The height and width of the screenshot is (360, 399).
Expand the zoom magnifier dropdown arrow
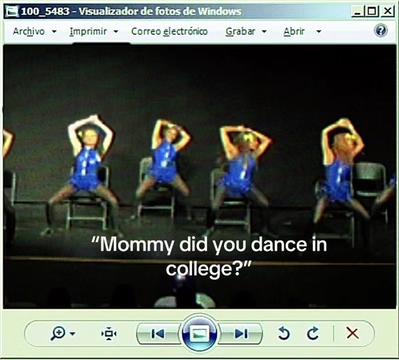pyautogui.click(x=73, y=333)
